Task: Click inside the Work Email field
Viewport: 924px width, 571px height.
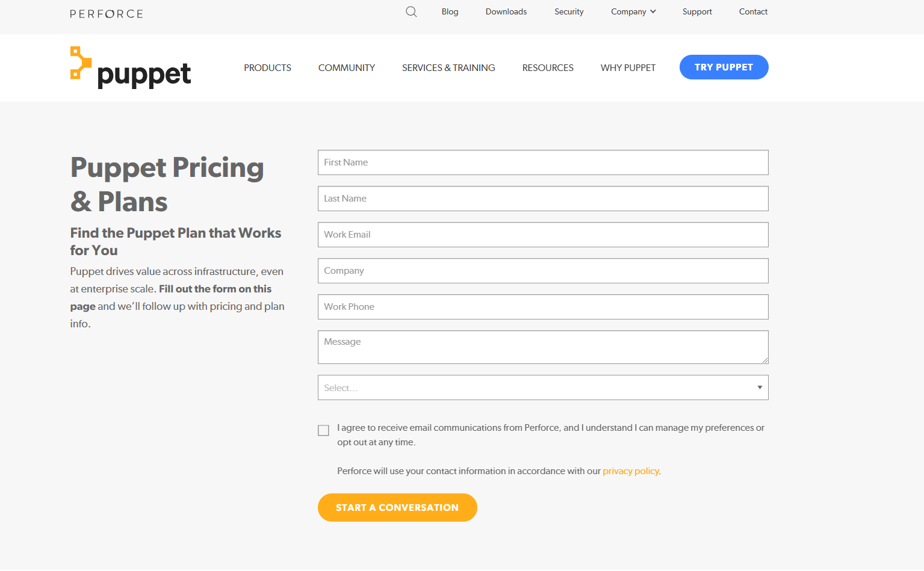Action: [x=542, y=235]
